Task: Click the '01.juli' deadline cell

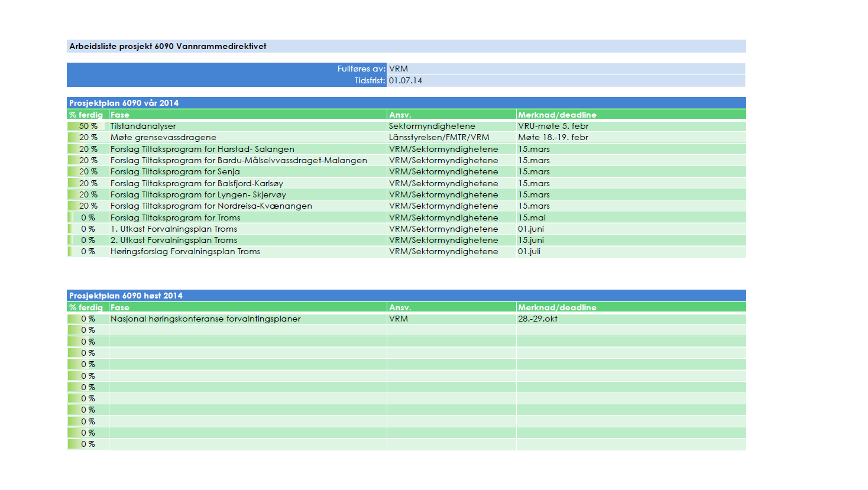Action: [631, 251]
